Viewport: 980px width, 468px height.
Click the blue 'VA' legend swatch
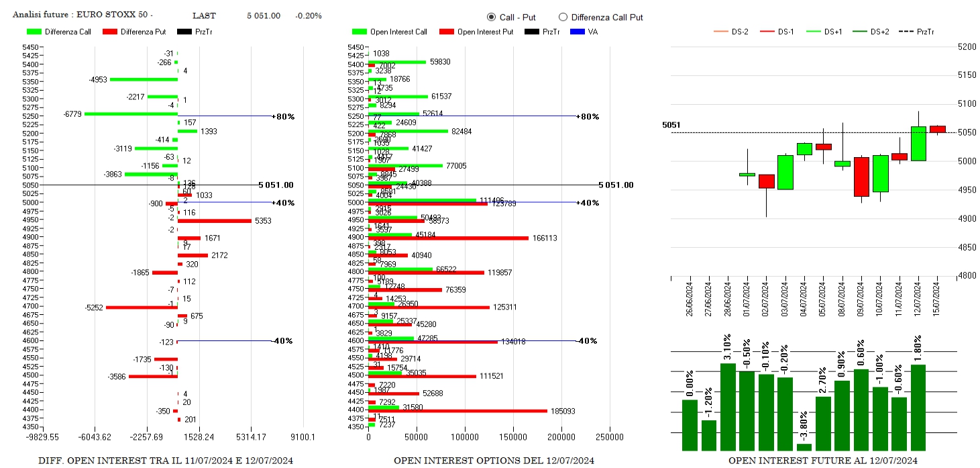[x=578, y=32]
